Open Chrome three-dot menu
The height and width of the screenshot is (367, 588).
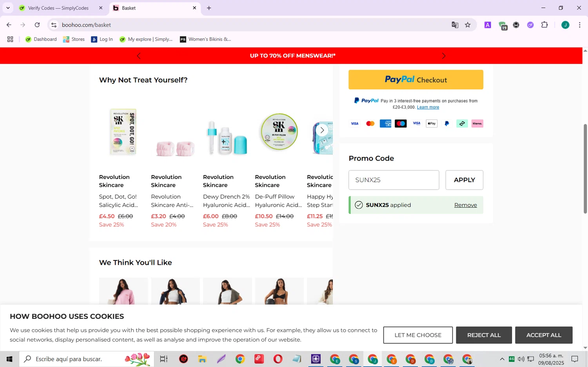click(579, 25)
